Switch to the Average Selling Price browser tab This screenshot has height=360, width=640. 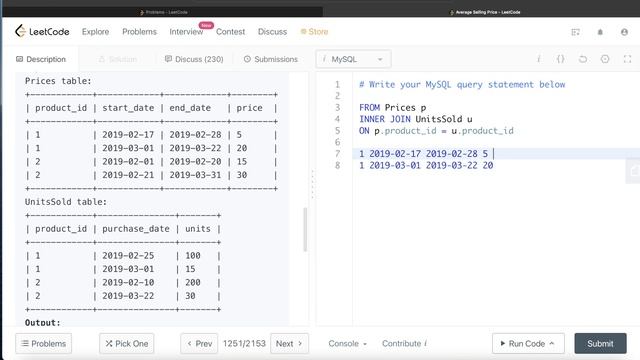(485, 12)
